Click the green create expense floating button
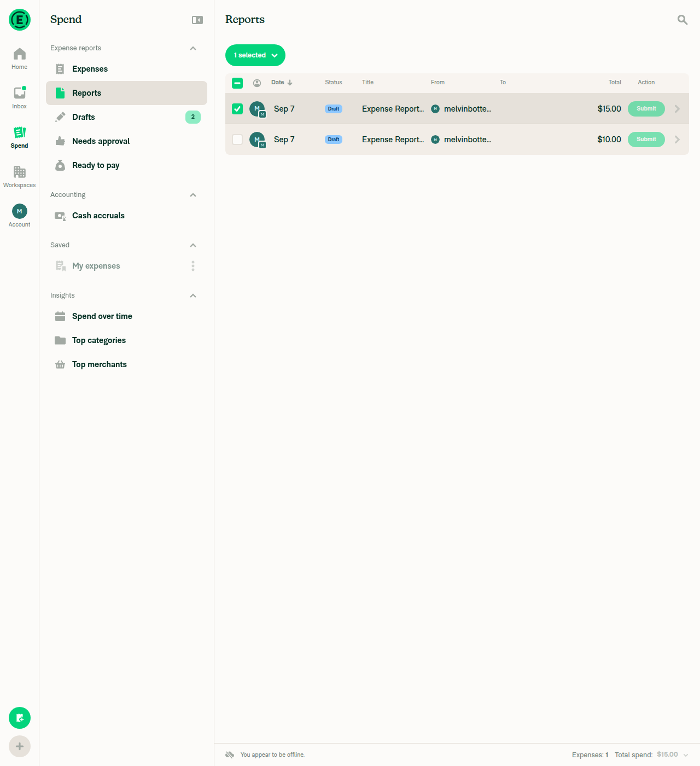Screen dimensions: 700x766 tap(20, 718)
